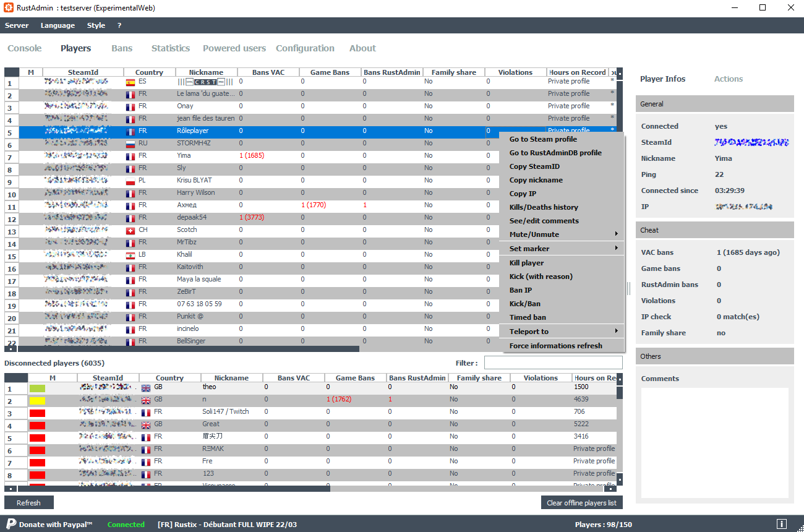The width and height of the screenshot is (804, 532).
Task: Expand the Mute/Unmute submenu
Action: (562, 234)
